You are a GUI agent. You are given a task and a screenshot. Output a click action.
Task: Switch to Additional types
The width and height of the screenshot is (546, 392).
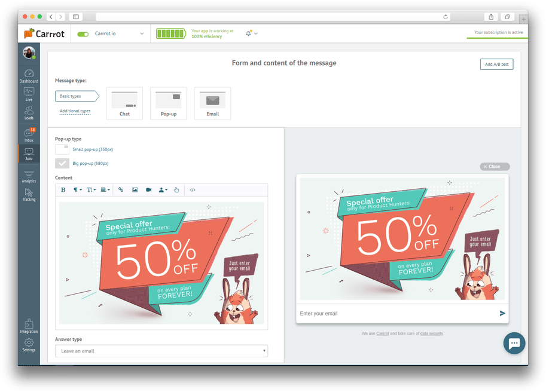click(x=75, y=111)
